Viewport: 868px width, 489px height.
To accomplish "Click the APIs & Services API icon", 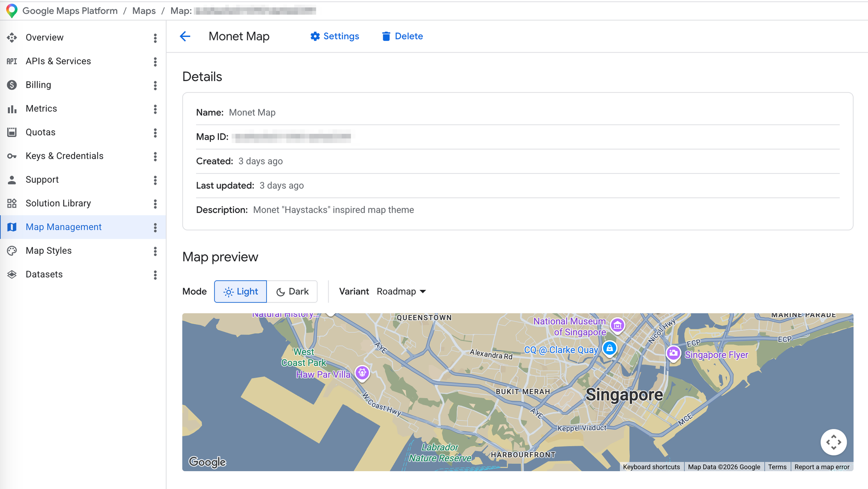I will coord(12,61).
